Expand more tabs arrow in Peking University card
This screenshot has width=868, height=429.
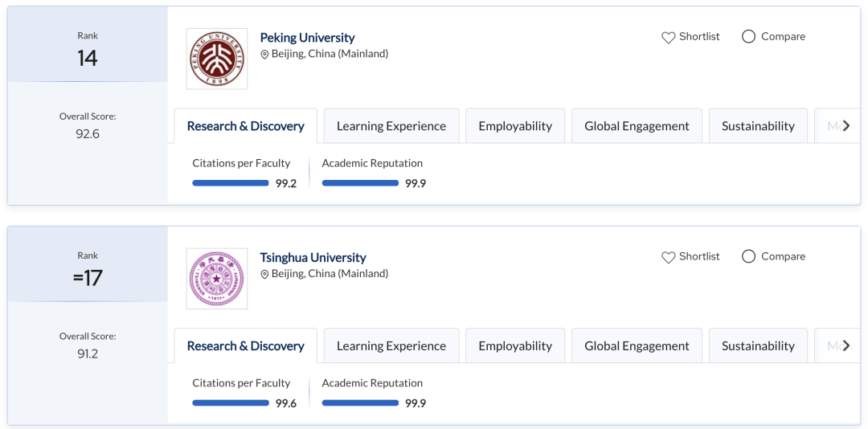[x=845, y=125]
